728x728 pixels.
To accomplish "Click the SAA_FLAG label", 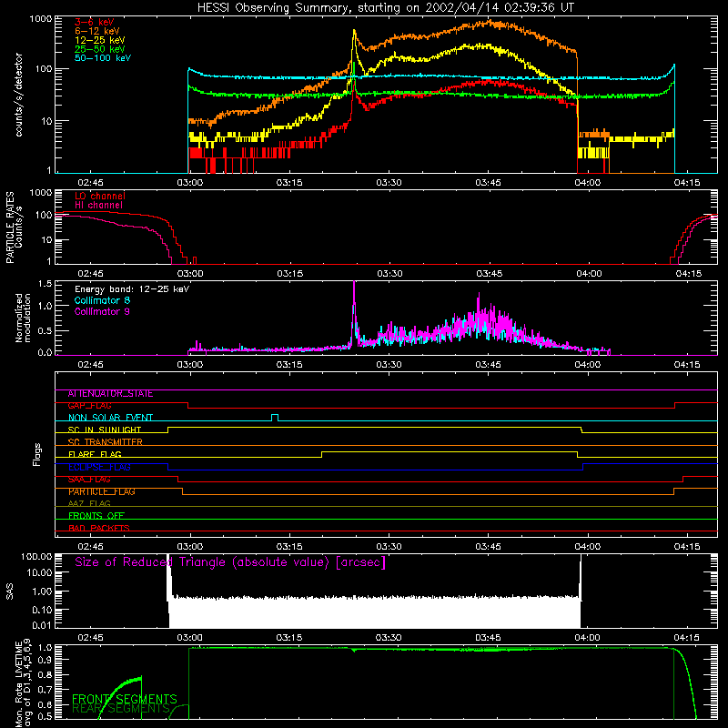I will (89, 480).
